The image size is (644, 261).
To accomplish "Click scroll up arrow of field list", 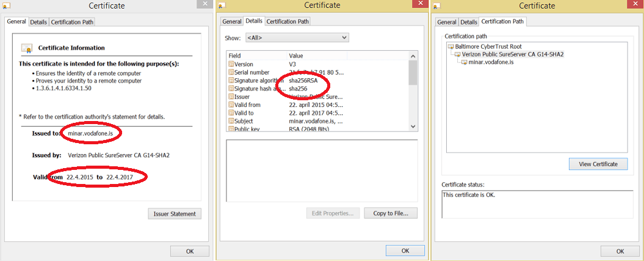I will 413,56.
